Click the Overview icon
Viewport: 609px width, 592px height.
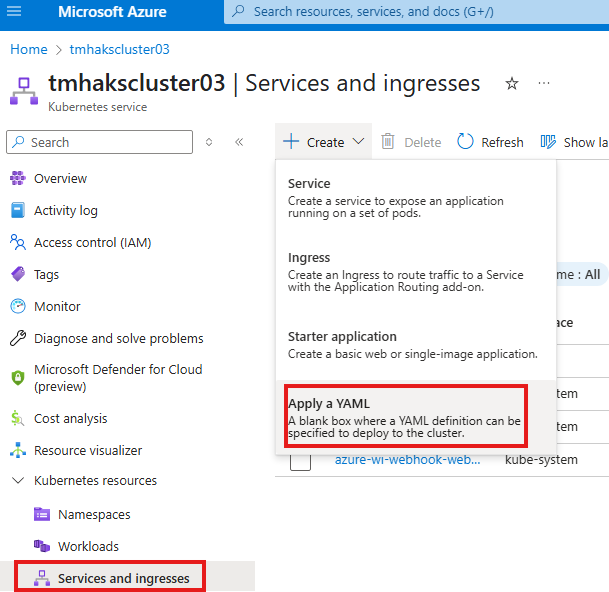18,178
